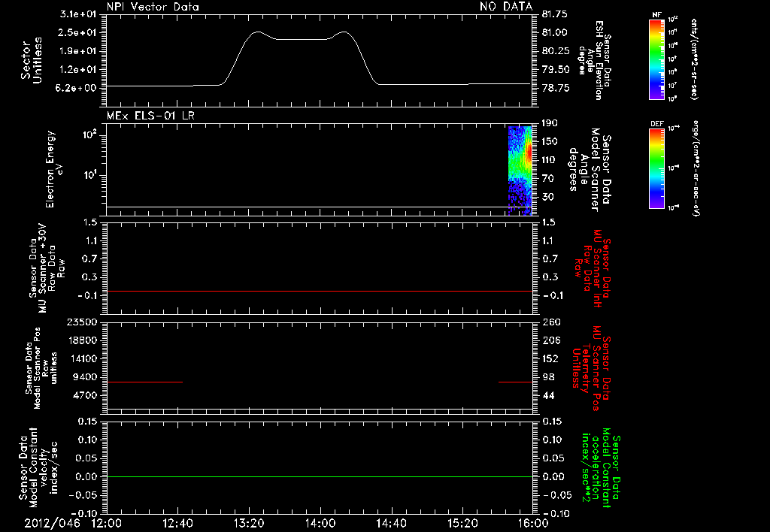Click the '14:00' time tick label
The image size is (770, 532).
(x=320, y=523)
